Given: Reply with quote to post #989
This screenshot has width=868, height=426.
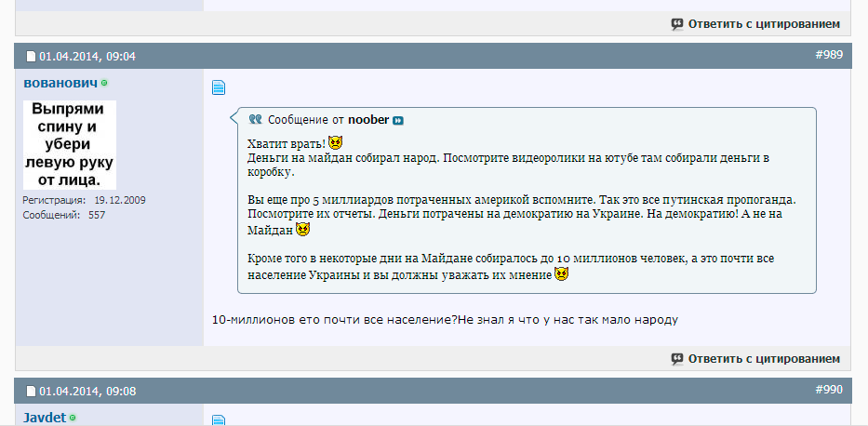Looking at the screenshot, I should click(x=755, y=358).
